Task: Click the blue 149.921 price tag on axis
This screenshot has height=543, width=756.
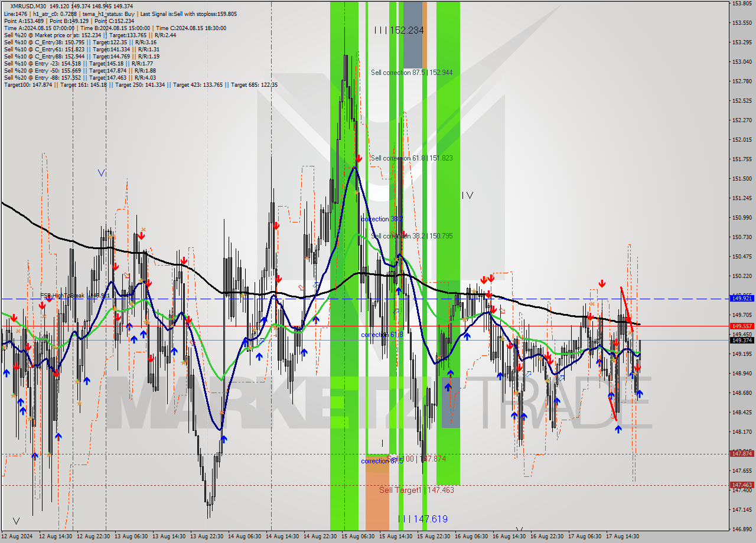Action: point(742,299)
